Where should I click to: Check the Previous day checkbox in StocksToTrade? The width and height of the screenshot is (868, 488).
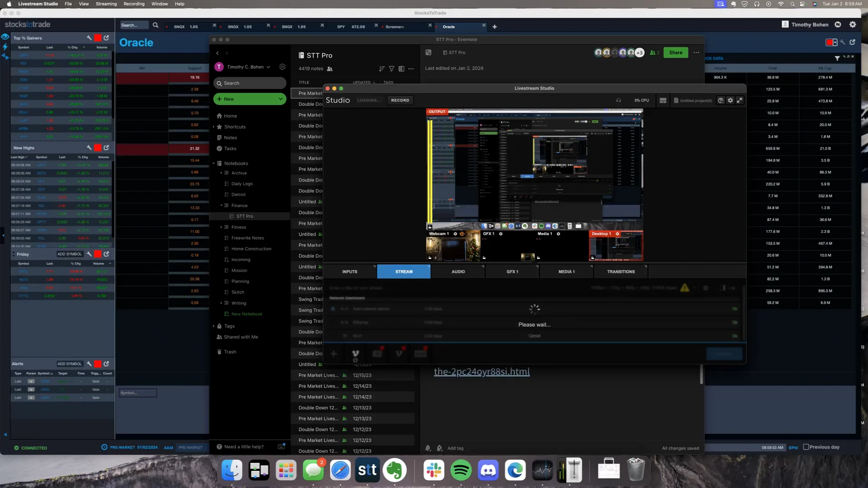pyautogui.click(x=807, y=447)
